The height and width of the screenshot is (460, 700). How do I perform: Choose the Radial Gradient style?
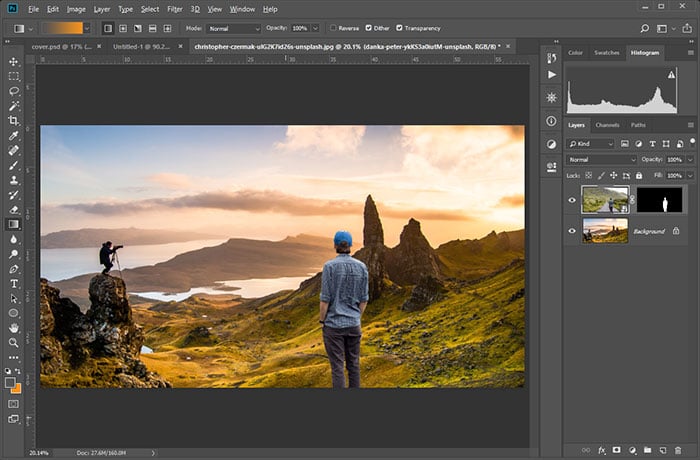[123, 29]
